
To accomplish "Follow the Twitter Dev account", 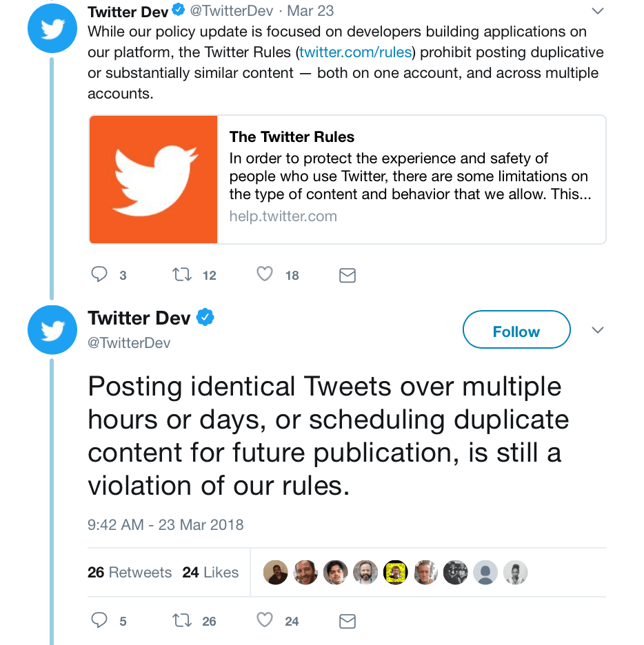I will [516, 331].
